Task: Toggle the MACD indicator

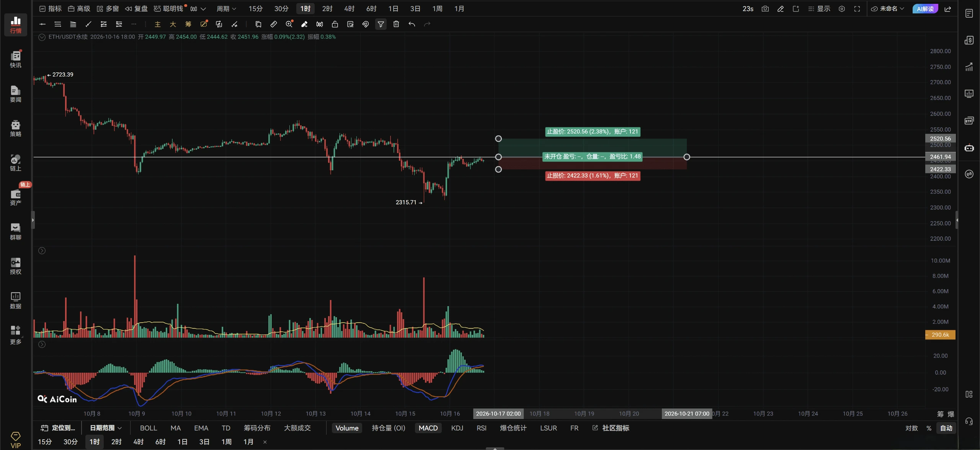Action: [x=428, y=428]
